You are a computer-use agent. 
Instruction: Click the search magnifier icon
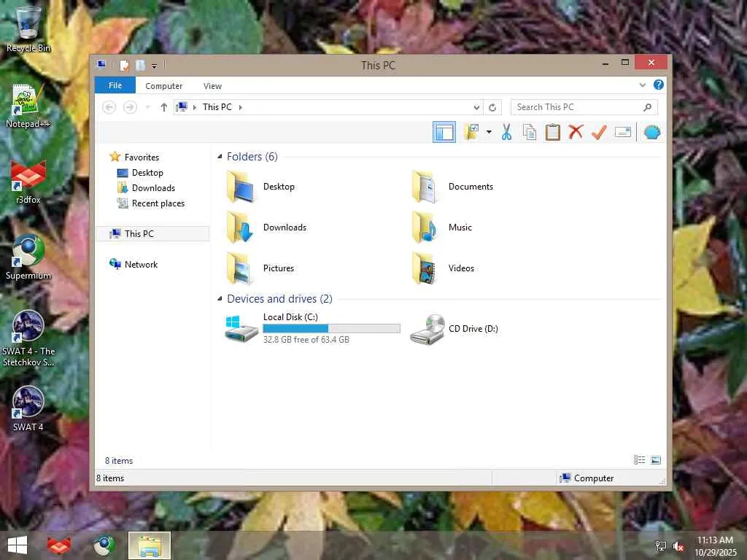pos(648,107)
